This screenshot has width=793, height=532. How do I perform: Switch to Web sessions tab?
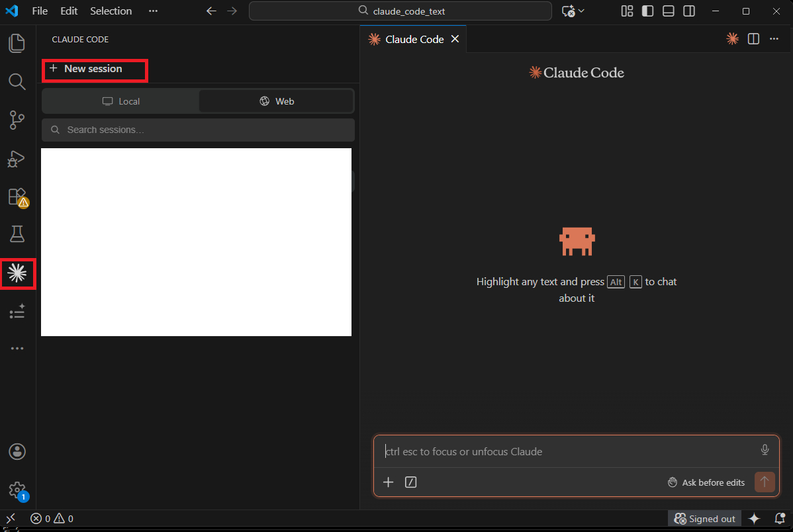276,101
